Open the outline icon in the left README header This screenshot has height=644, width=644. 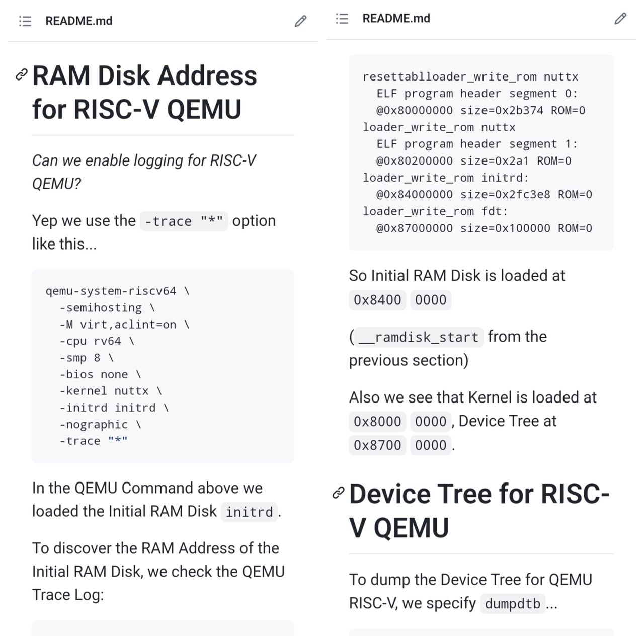pyautogui.click(x=25, y=21)
